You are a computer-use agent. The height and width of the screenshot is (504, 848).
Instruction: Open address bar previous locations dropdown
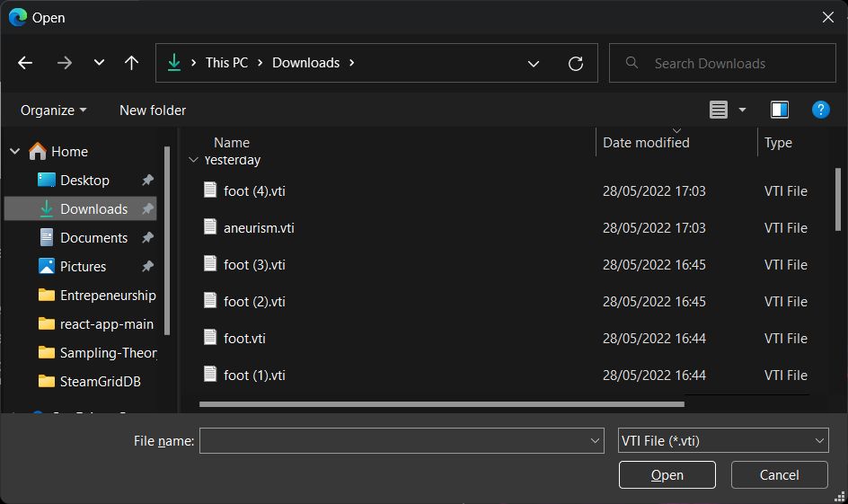point(534,64)
